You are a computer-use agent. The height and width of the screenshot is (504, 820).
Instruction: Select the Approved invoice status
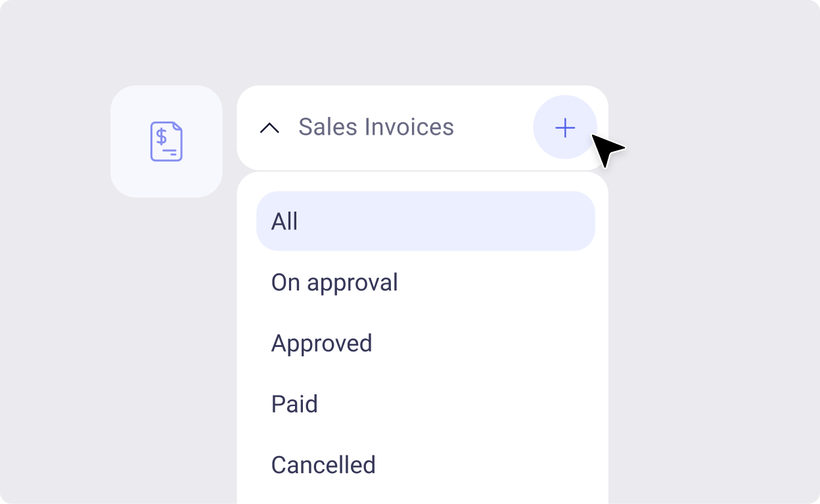tap(322, 342)
